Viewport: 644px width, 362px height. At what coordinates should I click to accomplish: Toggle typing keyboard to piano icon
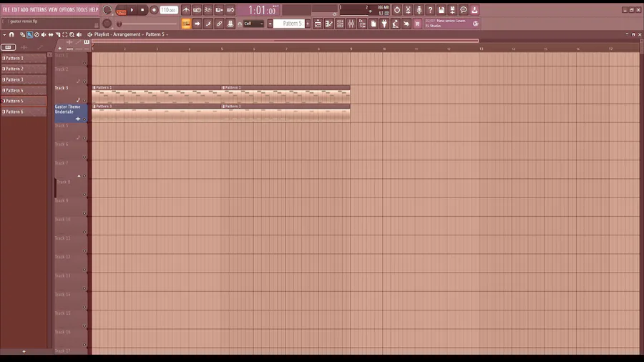click(x=186, y=24)
